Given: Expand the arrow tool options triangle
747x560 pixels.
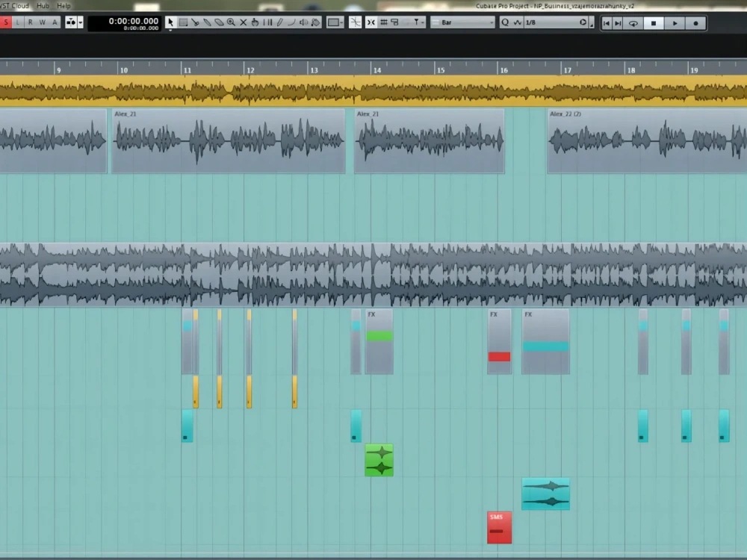Looking at the screenshot, I should tap(170, 30).
